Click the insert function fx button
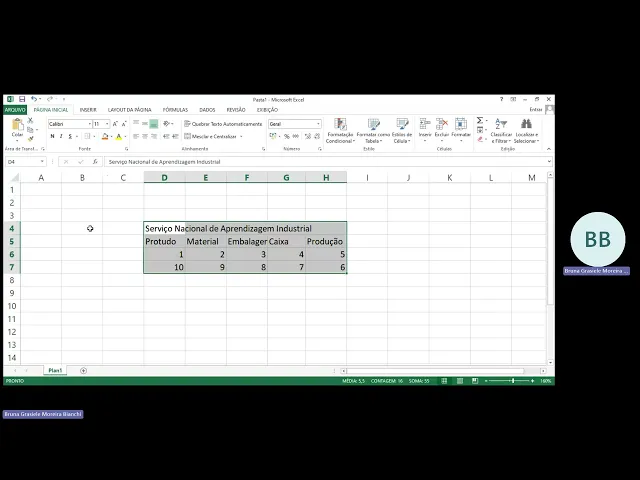Image resolution: width=640 pixels, height=480 pixels. coord(95,162)
